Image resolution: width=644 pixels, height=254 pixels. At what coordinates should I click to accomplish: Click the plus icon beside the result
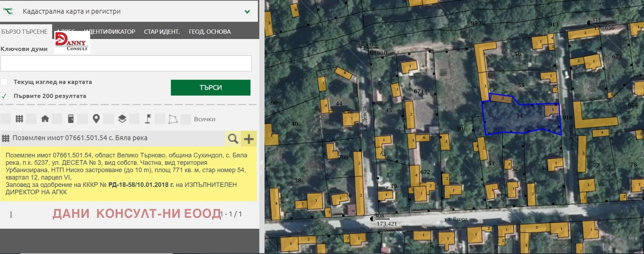coord(249,139)
